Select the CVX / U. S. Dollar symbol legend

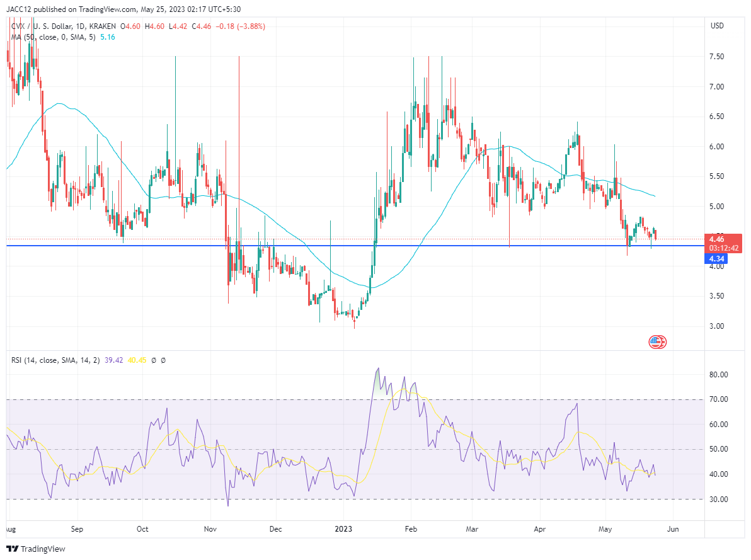63,26
